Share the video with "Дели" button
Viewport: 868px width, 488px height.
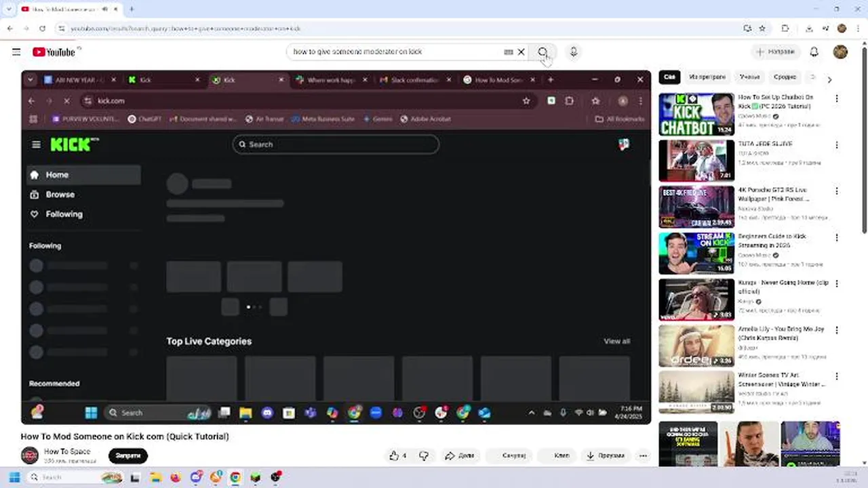pos(459,455)
